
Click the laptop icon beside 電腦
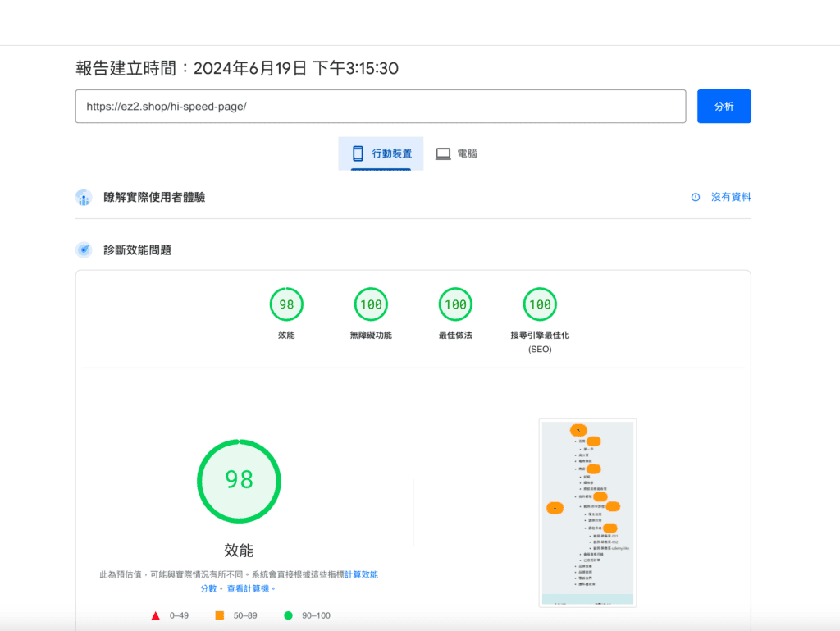(x=443, y=153)
